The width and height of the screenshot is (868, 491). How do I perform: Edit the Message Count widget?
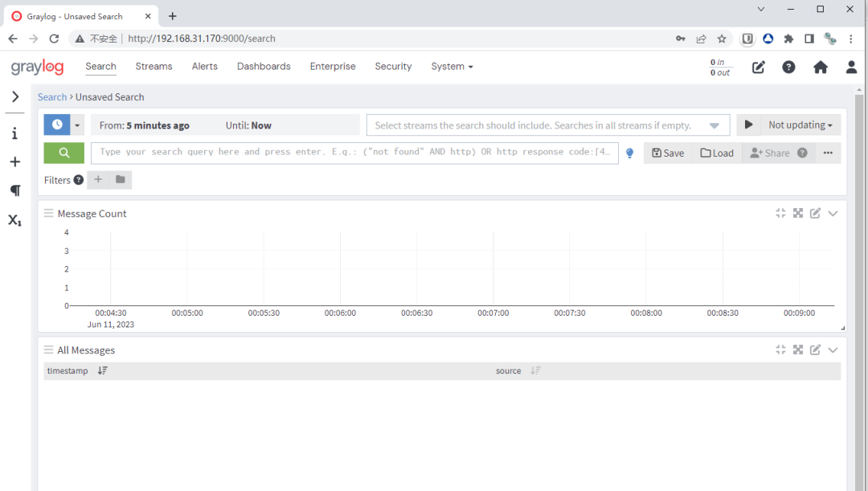[x=815, y=213]
